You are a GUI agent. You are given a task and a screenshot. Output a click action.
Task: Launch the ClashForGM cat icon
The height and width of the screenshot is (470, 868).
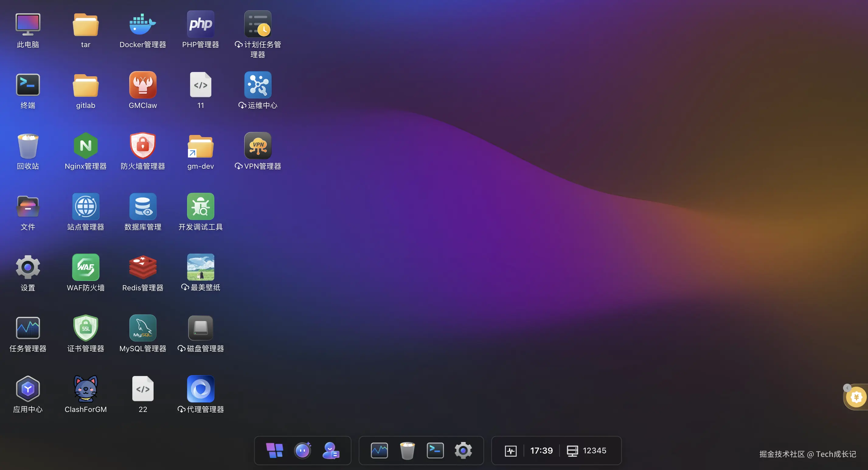click(85, 389)
